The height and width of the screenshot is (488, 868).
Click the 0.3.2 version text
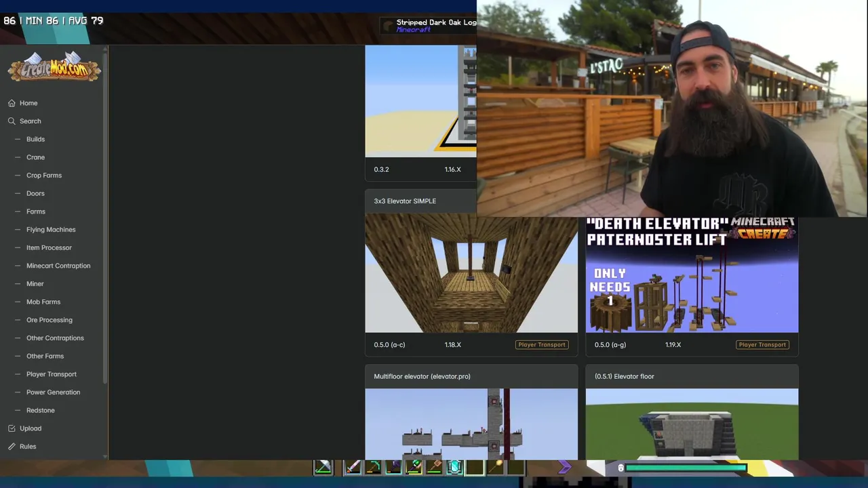(381, 169)
